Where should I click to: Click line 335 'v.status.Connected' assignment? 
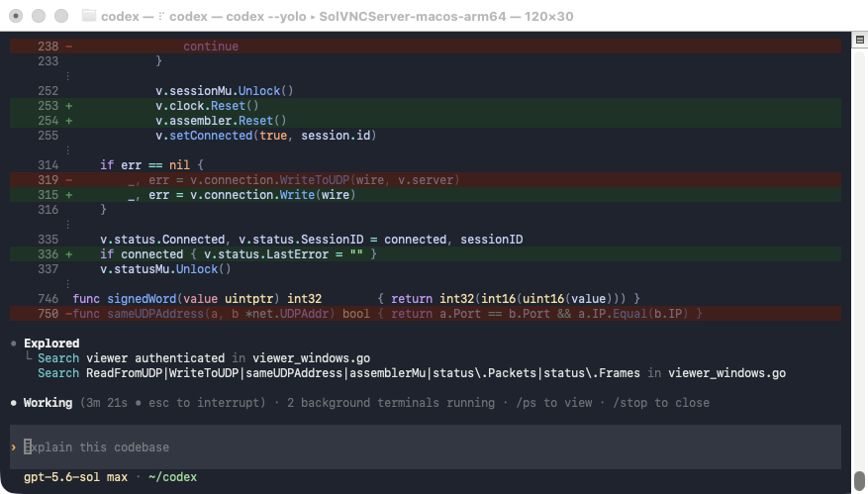pos(426,240)
